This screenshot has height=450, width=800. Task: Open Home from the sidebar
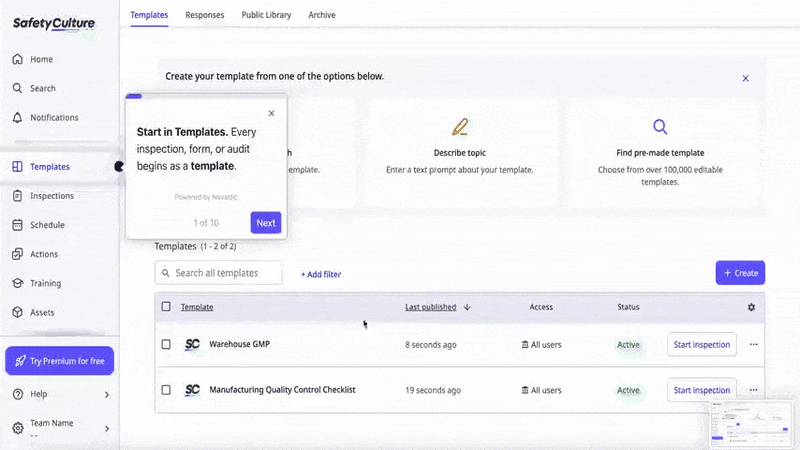tap(41, 59)
